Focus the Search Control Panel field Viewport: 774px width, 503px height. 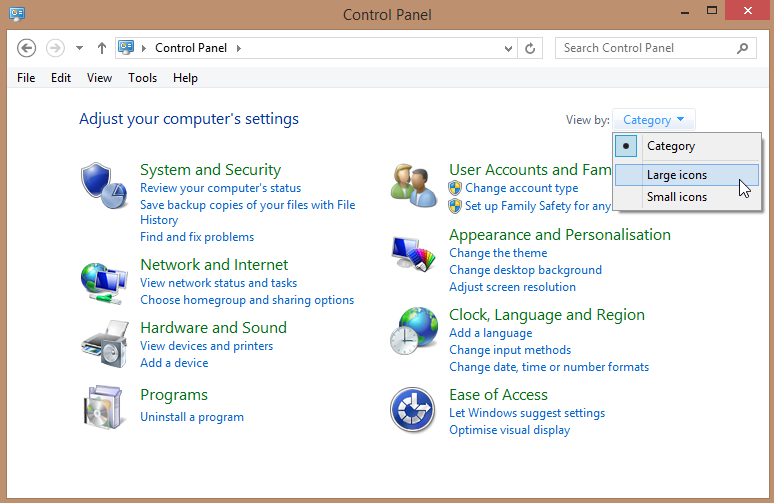pyautogui.click(x=656, y=48)
